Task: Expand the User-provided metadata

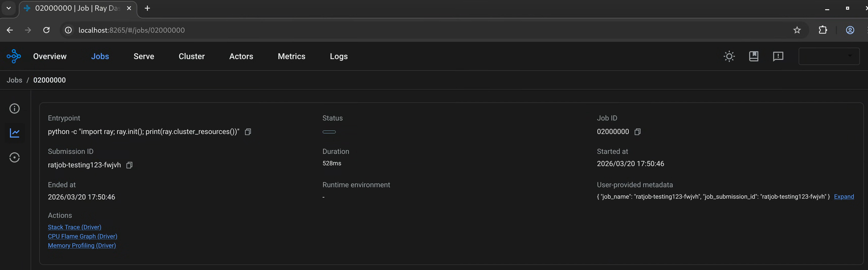Action: point(844,197)
